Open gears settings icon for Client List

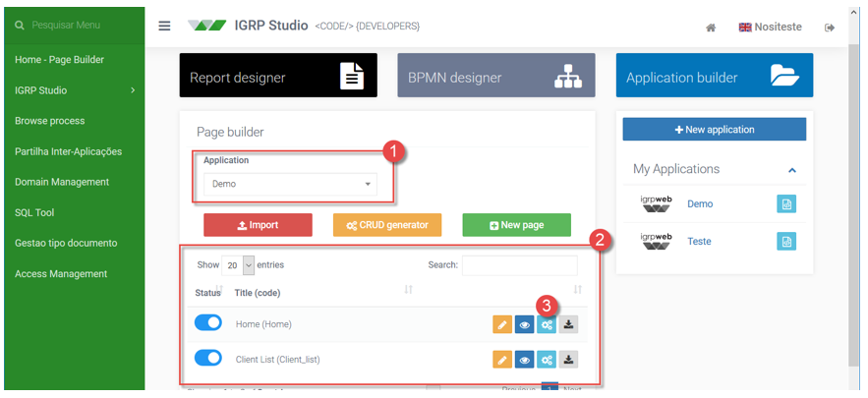547,360
